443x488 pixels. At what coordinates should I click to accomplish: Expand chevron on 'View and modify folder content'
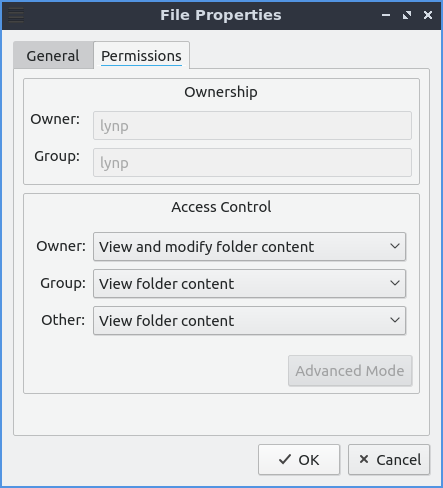(x=395, y=246)
